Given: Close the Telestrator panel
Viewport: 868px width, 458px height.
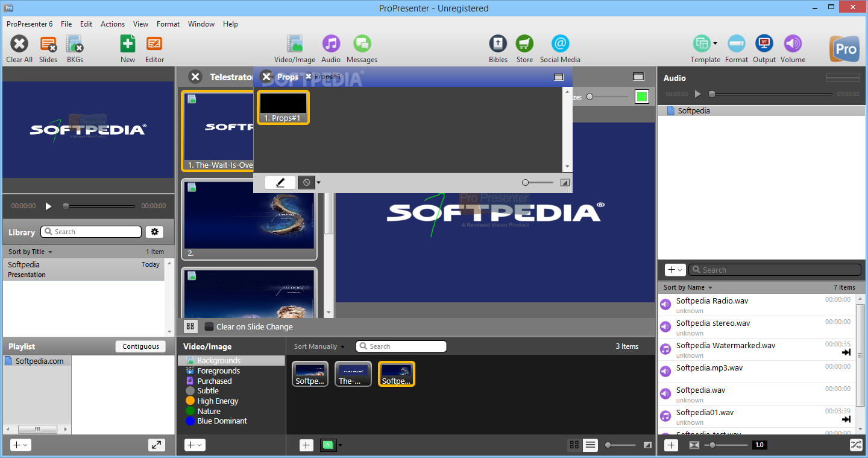Looking at the screenshot, I should pos(195,77).
